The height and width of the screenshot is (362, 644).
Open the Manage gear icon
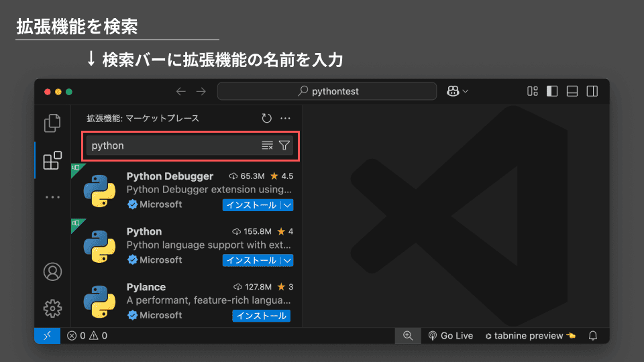tap(52, 308)
